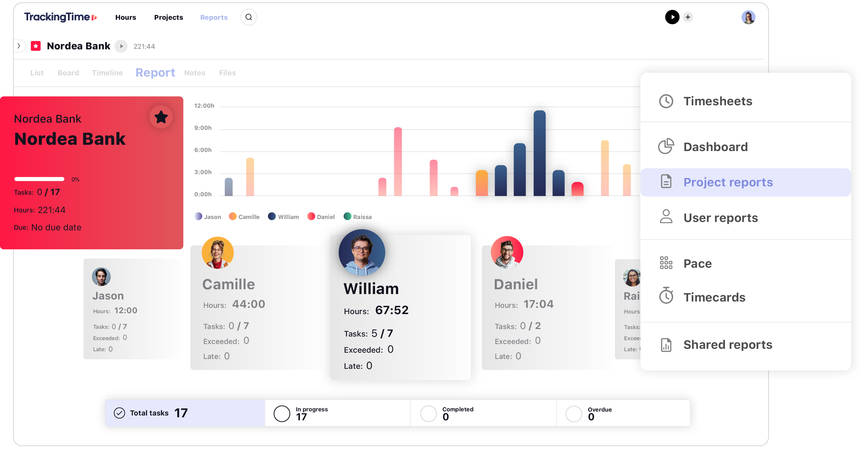This screenshot has height=449, width=868.
Task: Open the Pace report icon
Action: [666, 262]
